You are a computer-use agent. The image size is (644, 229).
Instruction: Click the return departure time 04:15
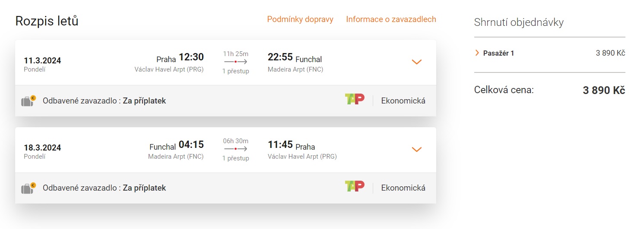tap(191, 144)
